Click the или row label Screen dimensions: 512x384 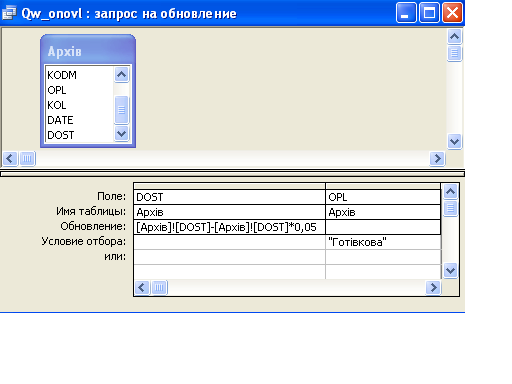click(x=115, y=257)
